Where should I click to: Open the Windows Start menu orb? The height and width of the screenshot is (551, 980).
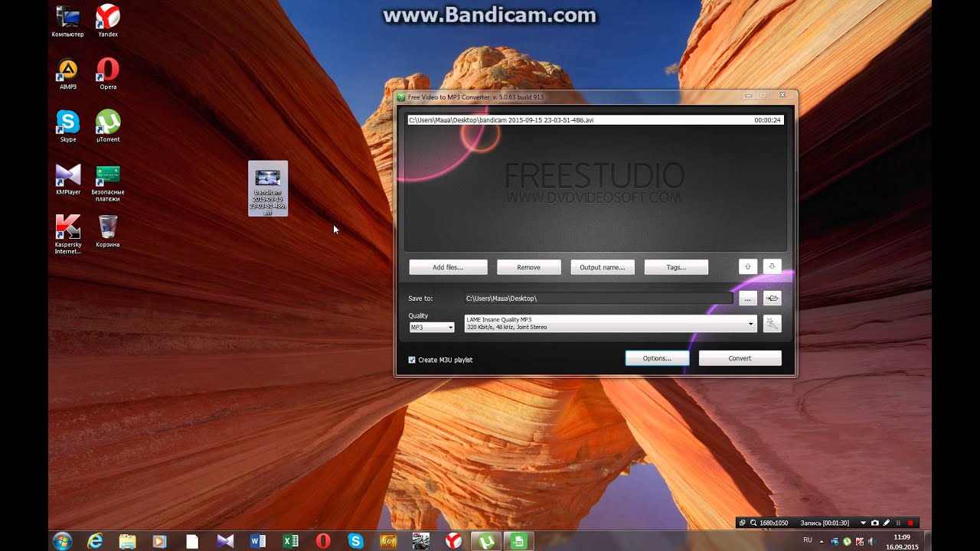pyautogui.click(x=62, y=541)
